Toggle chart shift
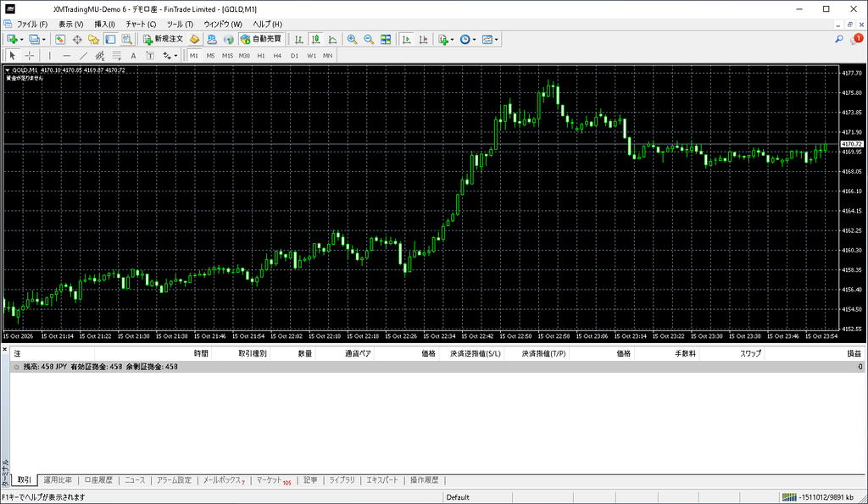The height and width of the screenshot is (504, 868). tap(423, 39)
